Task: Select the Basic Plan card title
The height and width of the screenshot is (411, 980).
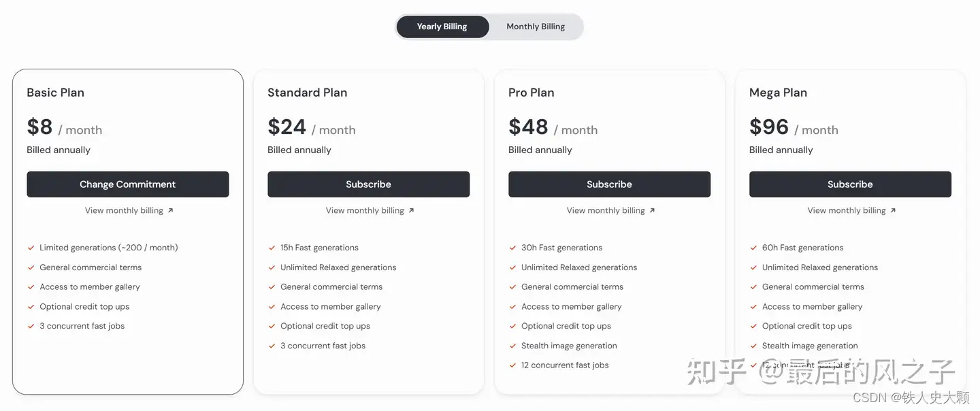Action: click(56, 93)
